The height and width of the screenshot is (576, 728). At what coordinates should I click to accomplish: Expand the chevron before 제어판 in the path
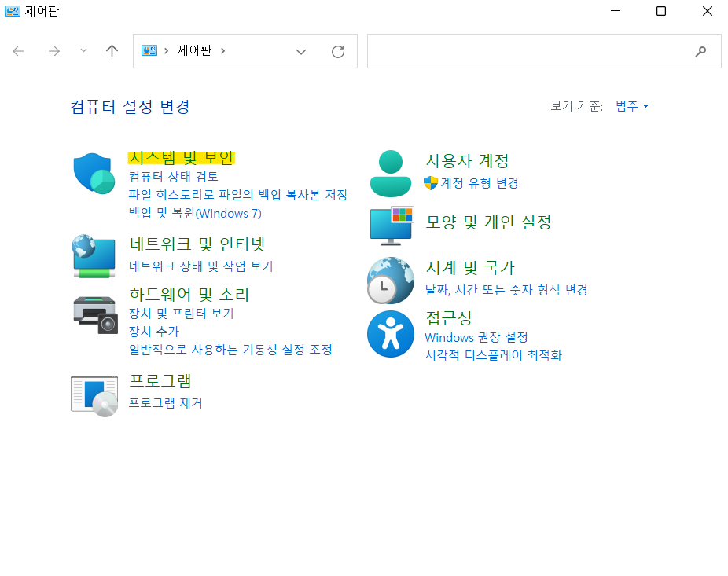(x=166, y=50)
